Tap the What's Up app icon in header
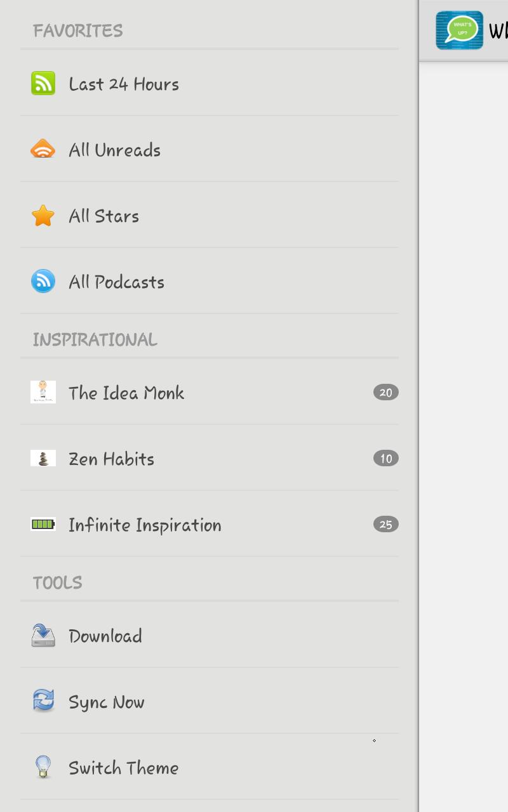The height and width of the screenshot is (812, 508). 459,30
